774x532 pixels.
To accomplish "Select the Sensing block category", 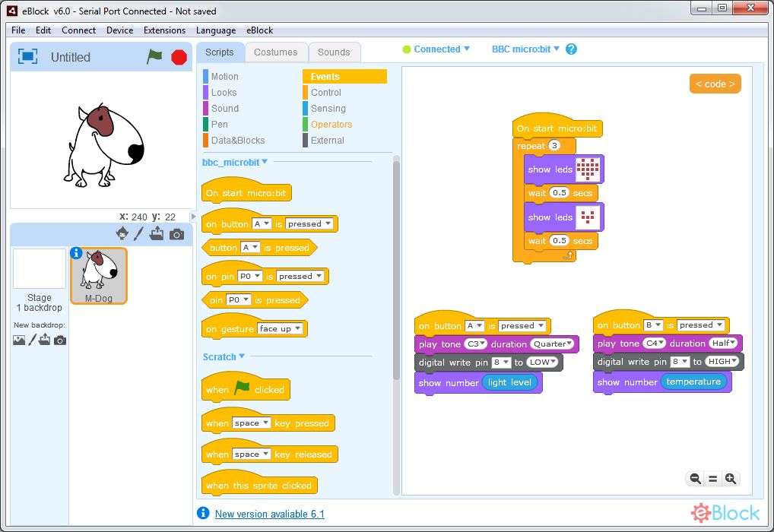I will pos(328,109).
